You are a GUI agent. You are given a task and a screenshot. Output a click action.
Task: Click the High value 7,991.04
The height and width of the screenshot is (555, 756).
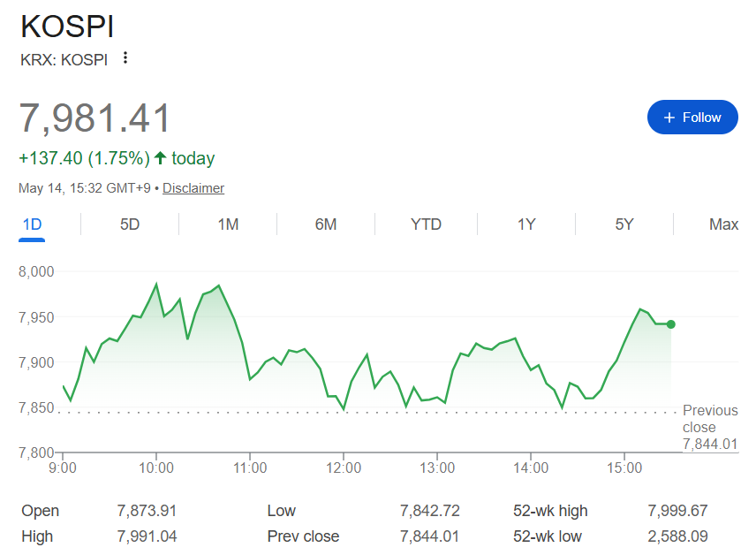(x=147, y=536)
